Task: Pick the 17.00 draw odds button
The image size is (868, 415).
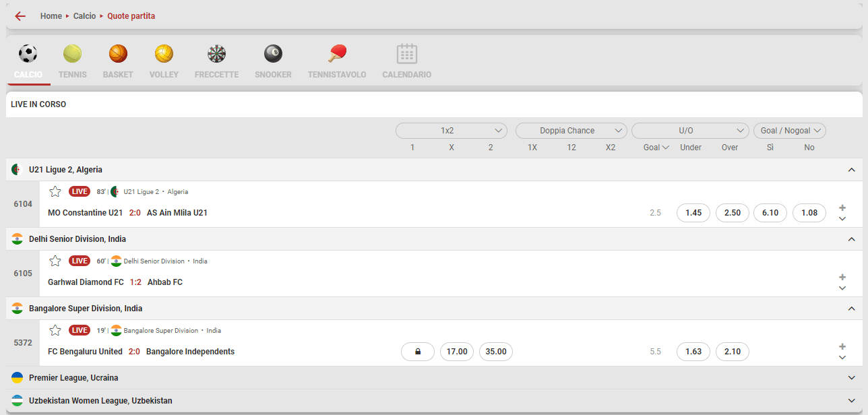Action: pos(457,352)
